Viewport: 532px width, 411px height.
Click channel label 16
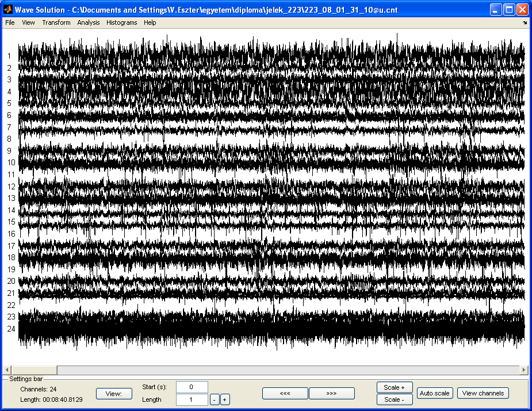click(11, 234)
